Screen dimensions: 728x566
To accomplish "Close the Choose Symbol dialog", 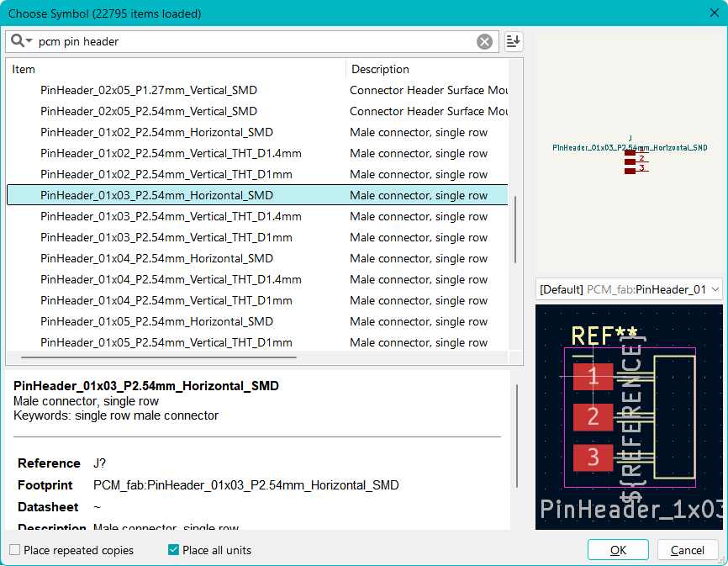I will [x=714, y=13].
